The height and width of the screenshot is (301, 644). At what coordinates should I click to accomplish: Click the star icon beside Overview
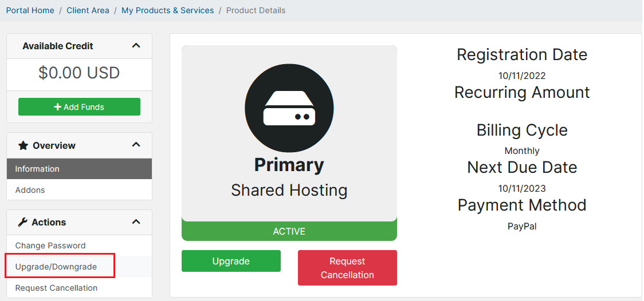pos(23,146)
